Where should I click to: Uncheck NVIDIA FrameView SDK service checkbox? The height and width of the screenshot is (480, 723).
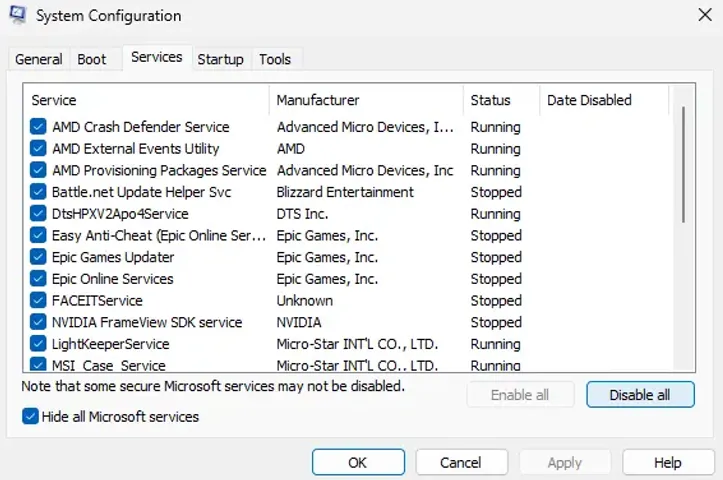coord(38,322)
